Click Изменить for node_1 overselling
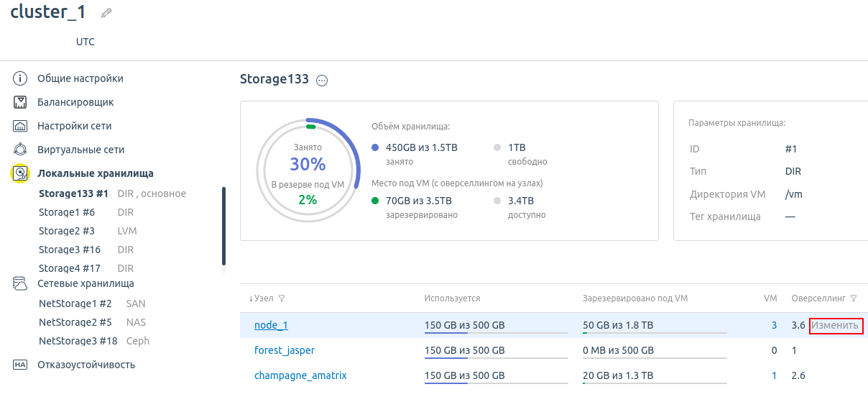 835,325
